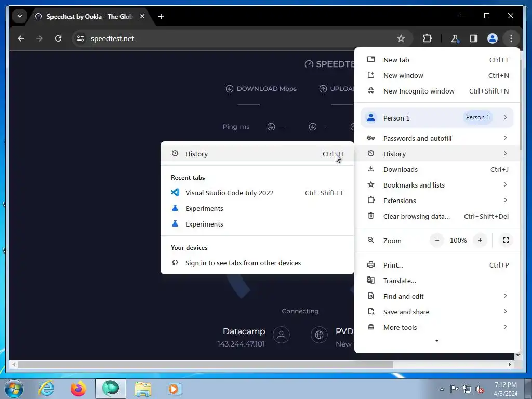Reopen Visual Studio Code July 2022 tab
Screen dimensions: 532x399
257,193
